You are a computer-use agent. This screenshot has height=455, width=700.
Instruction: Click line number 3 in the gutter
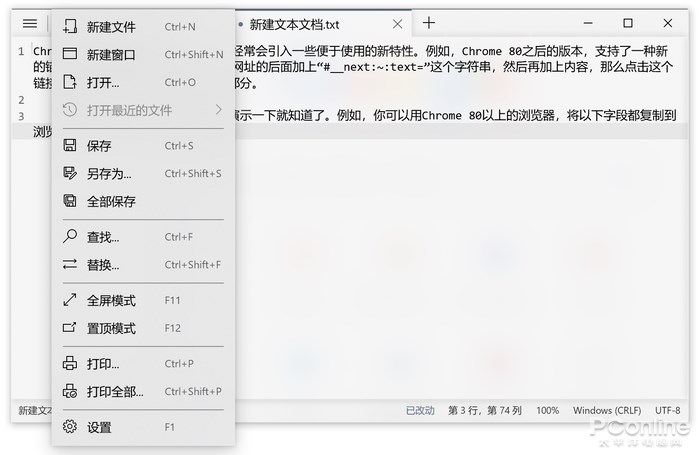(x=21, y=116)
